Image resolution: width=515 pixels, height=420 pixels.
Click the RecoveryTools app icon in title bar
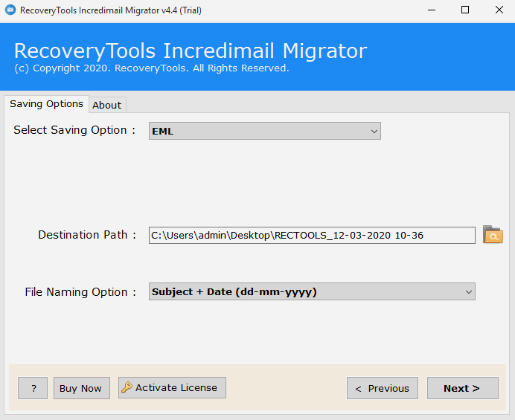(x=10, y=10)
